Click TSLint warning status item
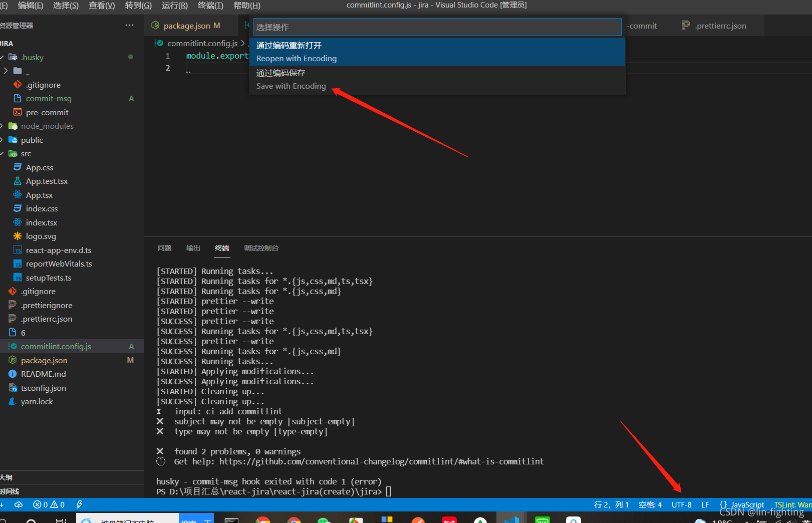Viewport: 812px width, 523px height. tap(792, 505)
